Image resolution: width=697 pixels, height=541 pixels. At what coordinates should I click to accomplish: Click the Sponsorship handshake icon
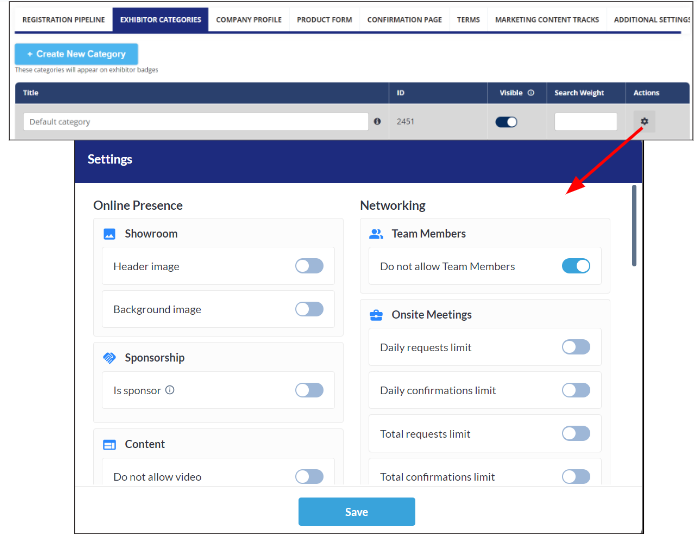[x=109, y=357]
